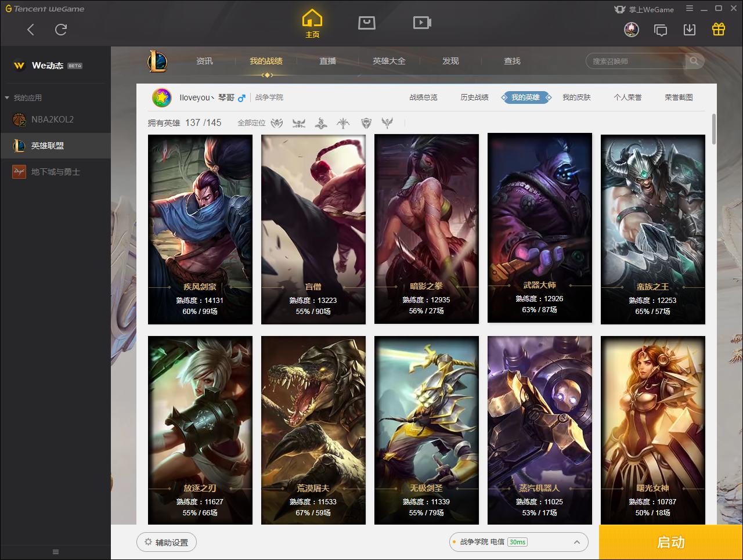Open the 蛮族之王 champion card
Screen dimensions: 743x560
tap(653, 229)
